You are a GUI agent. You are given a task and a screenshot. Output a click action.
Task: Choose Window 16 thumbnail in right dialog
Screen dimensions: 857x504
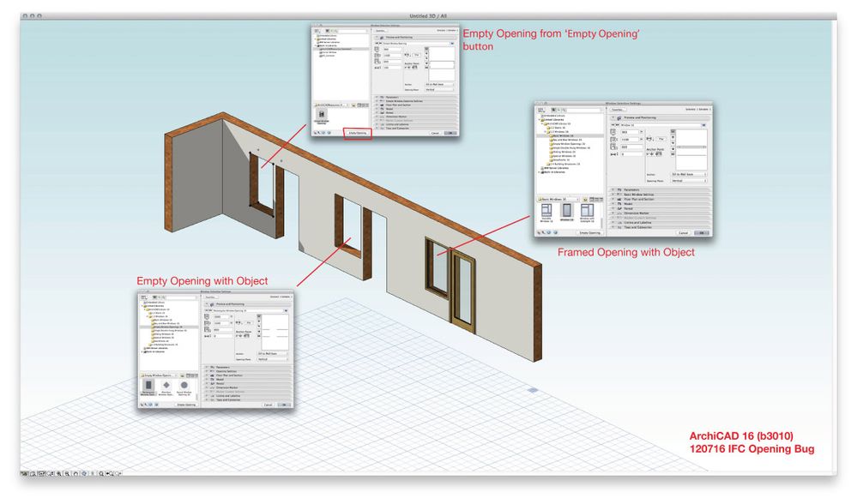pos(567,212)
